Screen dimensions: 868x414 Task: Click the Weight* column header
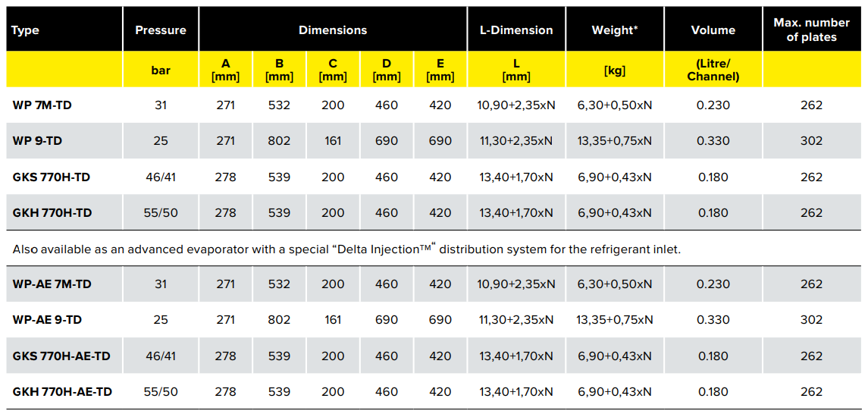615,30
